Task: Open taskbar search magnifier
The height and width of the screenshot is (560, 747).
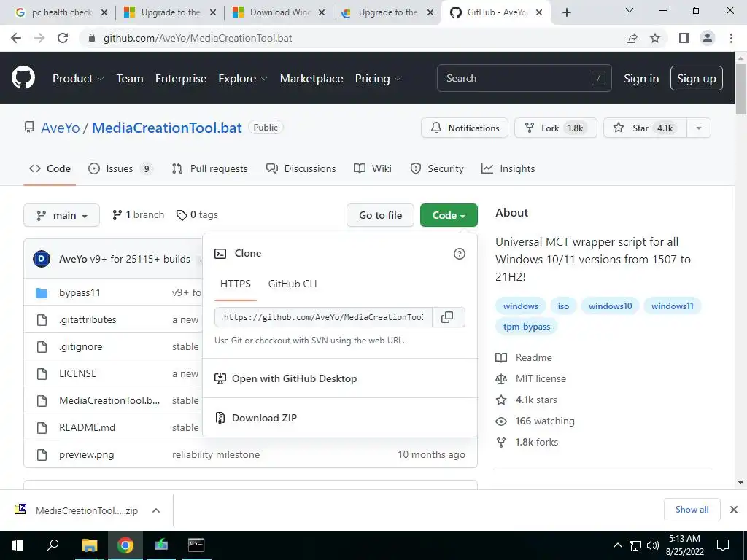Action: point(53,545)
